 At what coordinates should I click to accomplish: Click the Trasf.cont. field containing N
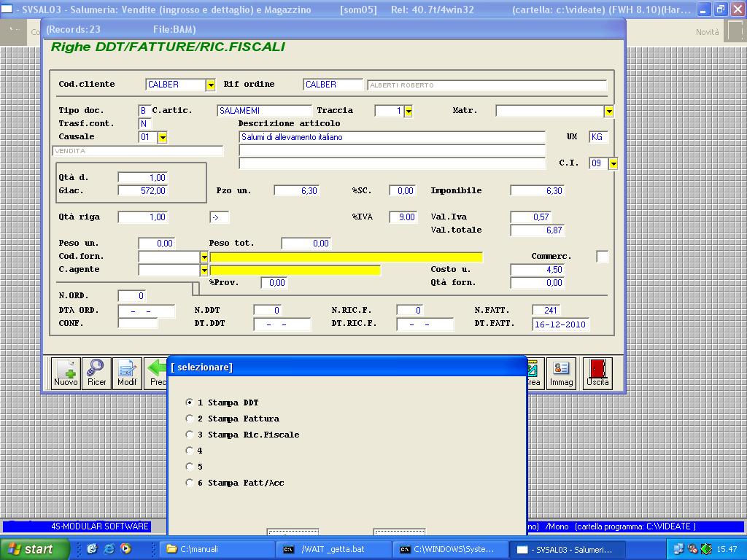click(x=144, y=124)
